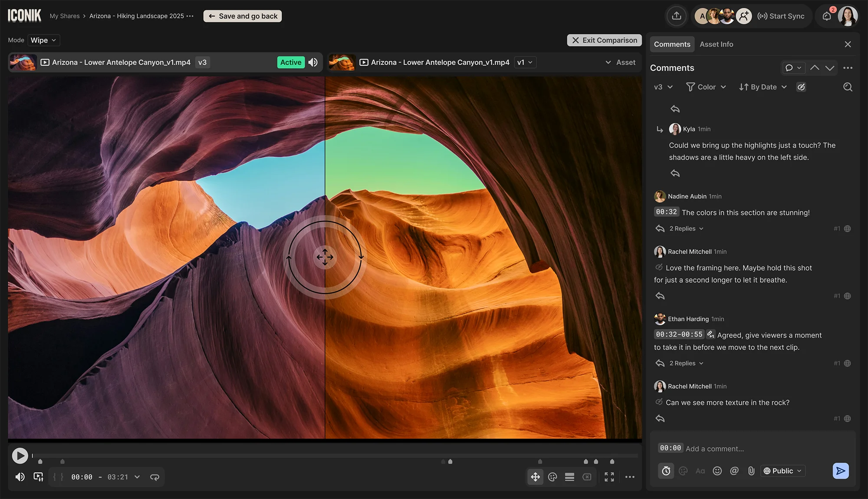Select the Comments tab

[x=672, y=44]
